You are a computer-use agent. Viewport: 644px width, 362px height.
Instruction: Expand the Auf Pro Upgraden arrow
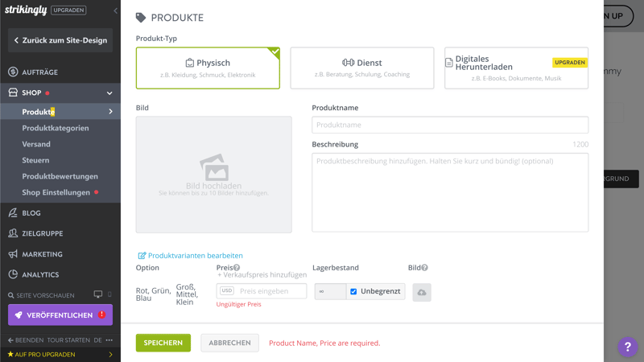(111, 355)
